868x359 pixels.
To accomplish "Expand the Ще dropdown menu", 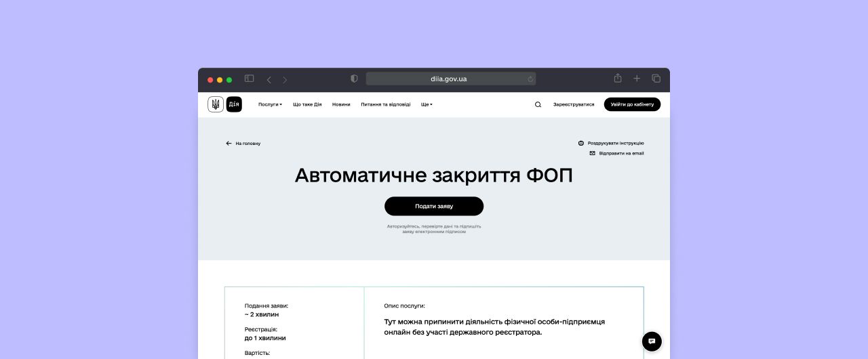I will (x=427, y=104).
